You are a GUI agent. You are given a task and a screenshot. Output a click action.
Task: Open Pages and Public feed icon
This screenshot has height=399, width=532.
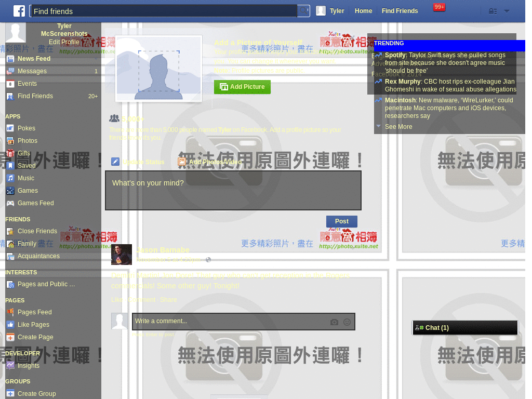(x=10, y=284)
